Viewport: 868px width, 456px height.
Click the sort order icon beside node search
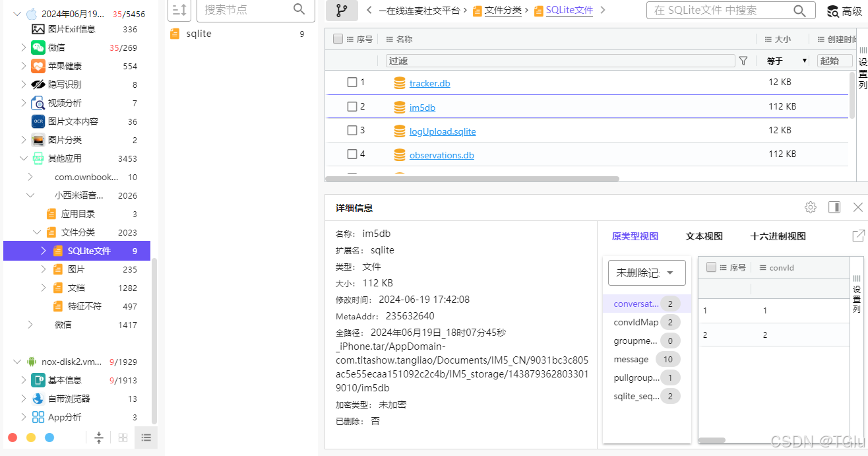(x=179, y=10)
